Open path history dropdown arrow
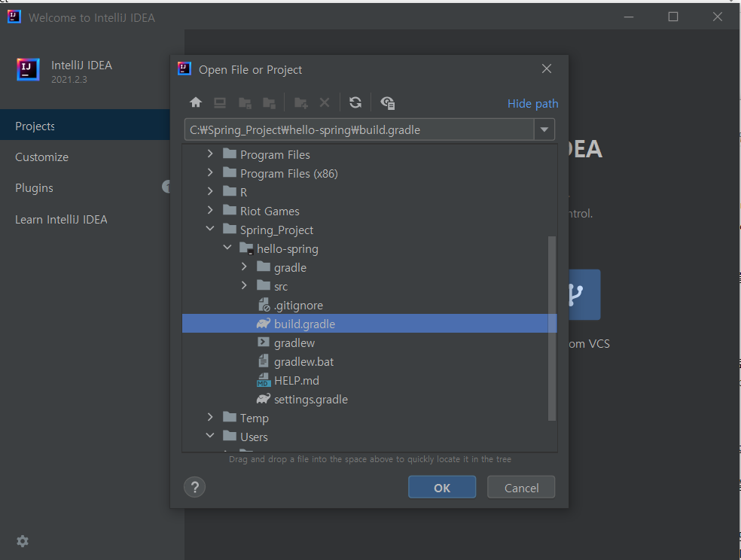The height and width of the screenshot is (560, 741). [x=544, y=129]
